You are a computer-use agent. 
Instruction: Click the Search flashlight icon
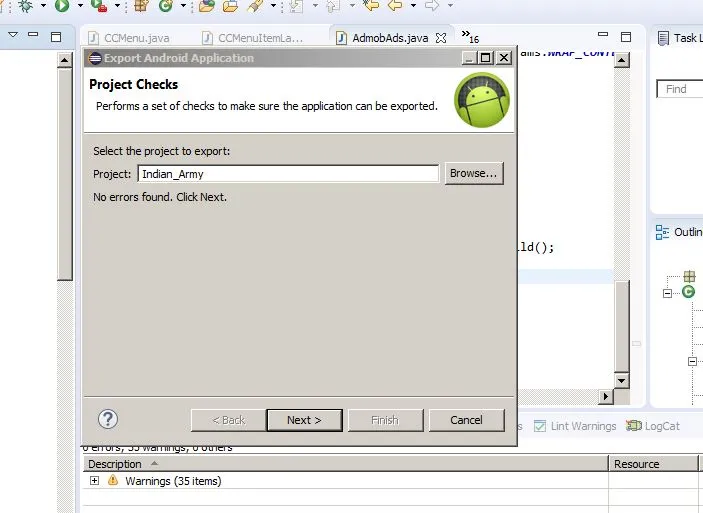point(255,5)
